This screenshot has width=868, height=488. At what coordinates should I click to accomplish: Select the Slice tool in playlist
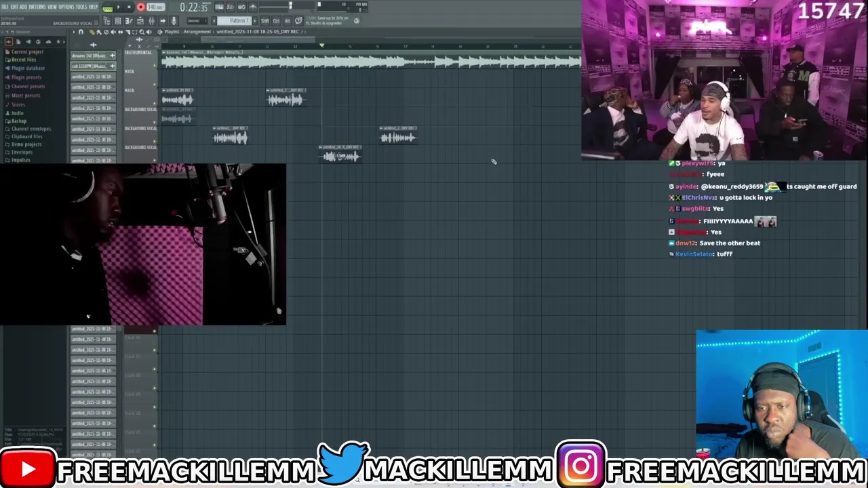pos(127,32)
